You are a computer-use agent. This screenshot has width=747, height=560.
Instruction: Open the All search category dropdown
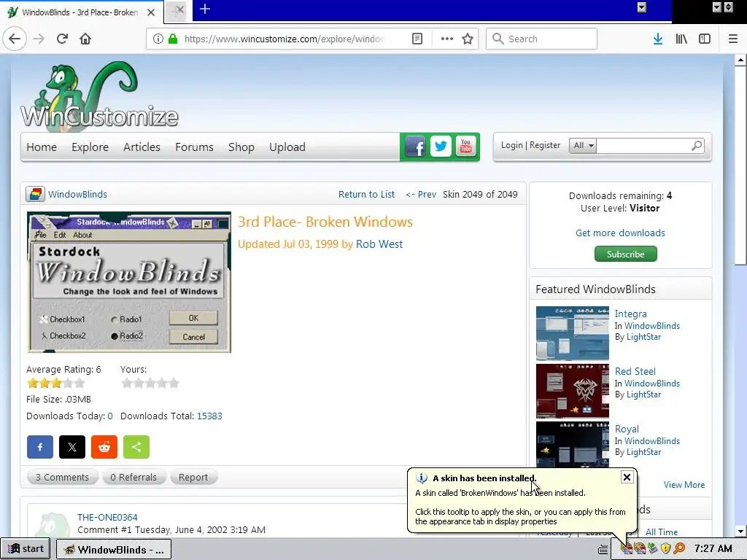point(583,145)
